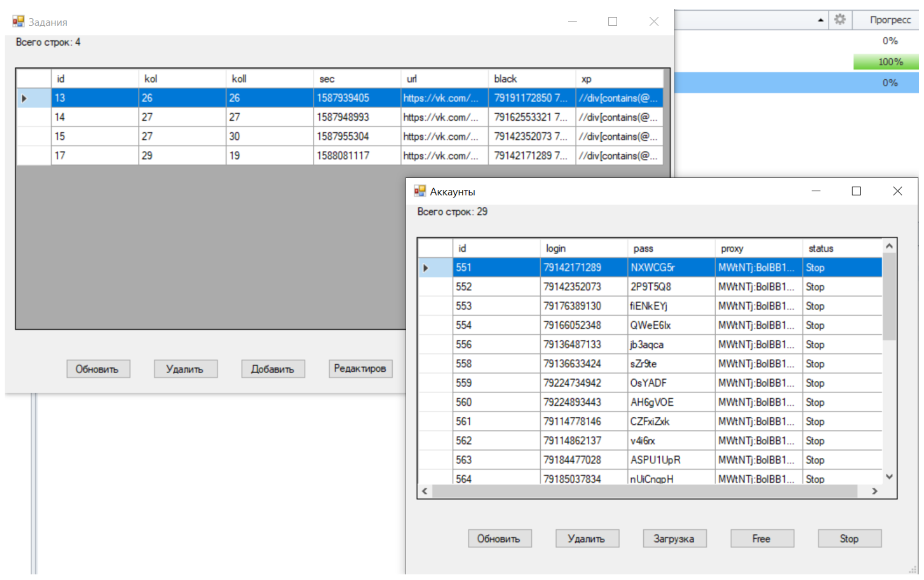The width and height of the screenshot is (924, 580).
Task: Open the Редактиров button in Задания
Action: coord(360,369)
